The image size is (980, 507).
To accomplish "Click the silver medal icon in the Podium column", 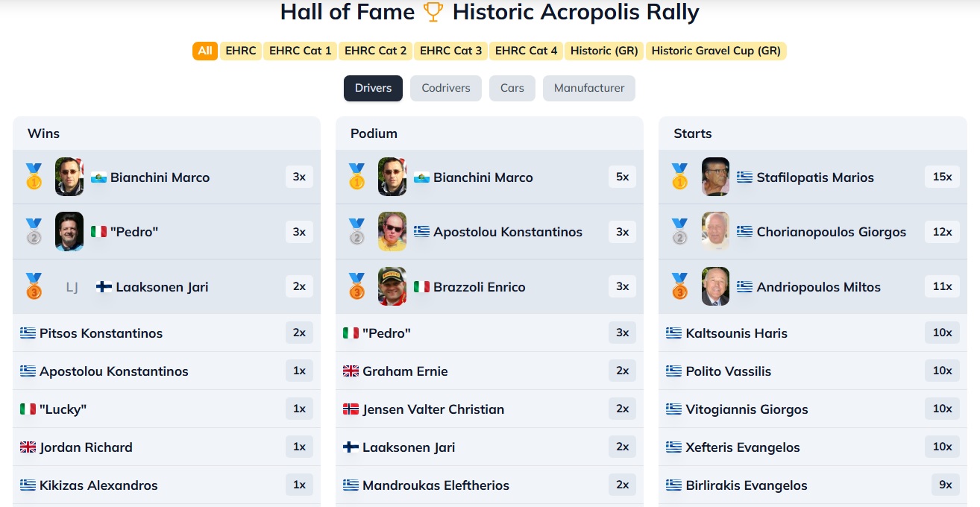I will coord(356,232).
